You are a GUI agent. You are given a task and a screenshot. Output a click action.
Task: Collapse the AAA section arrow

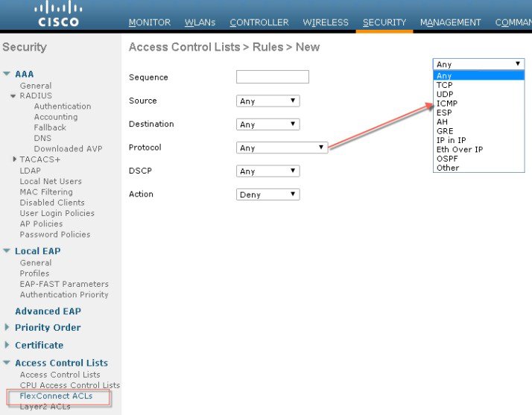click(7, 74)
